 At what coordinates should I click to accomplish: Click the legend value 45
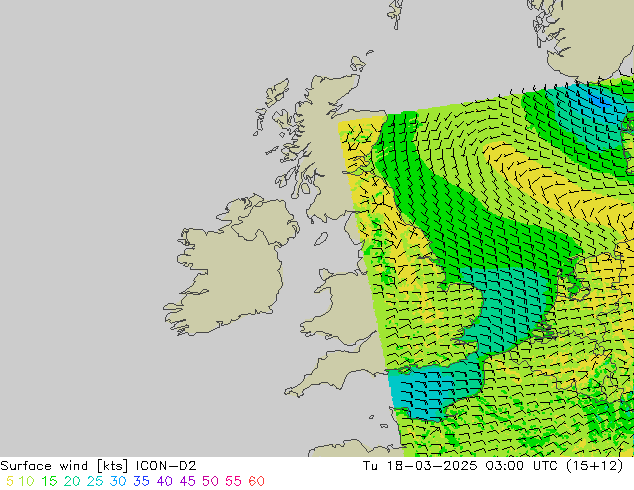tap(187, 481)
